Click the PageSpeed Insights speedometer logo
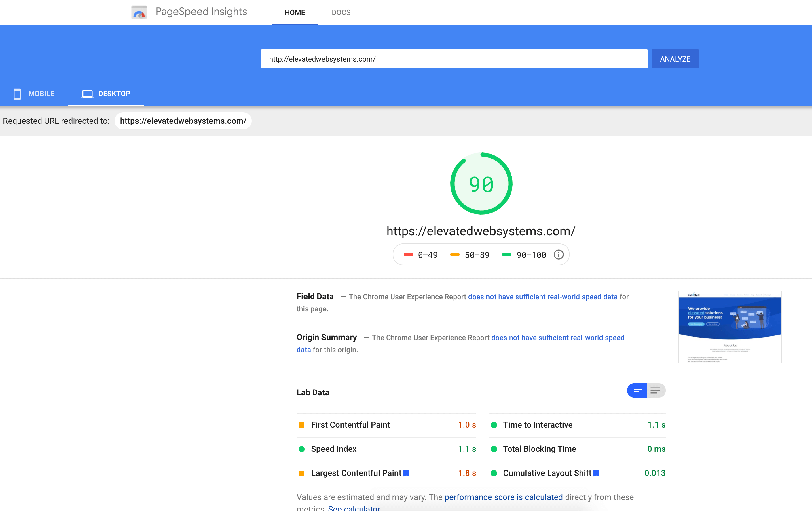The width and height of the screenshot is (812, 511). (x=139, y=12)
